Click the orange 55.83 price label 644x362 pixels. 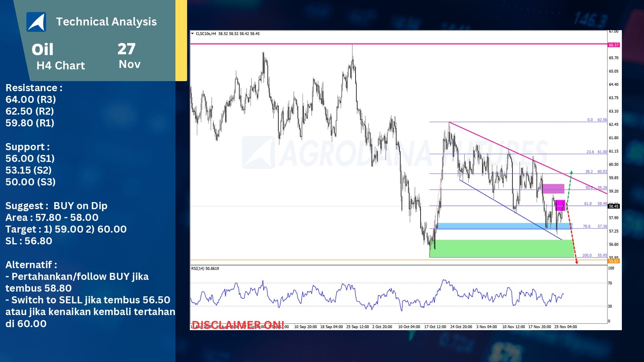(613, 261)
